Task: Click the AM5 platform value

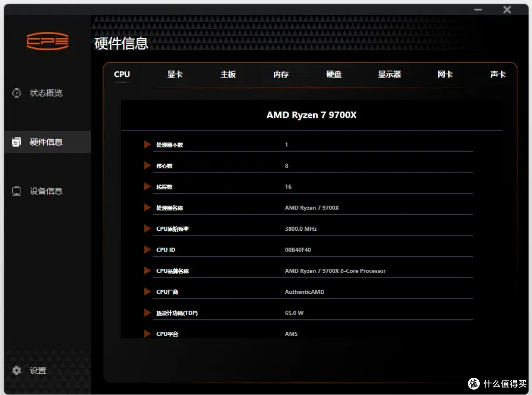Action: click(291, 334)
